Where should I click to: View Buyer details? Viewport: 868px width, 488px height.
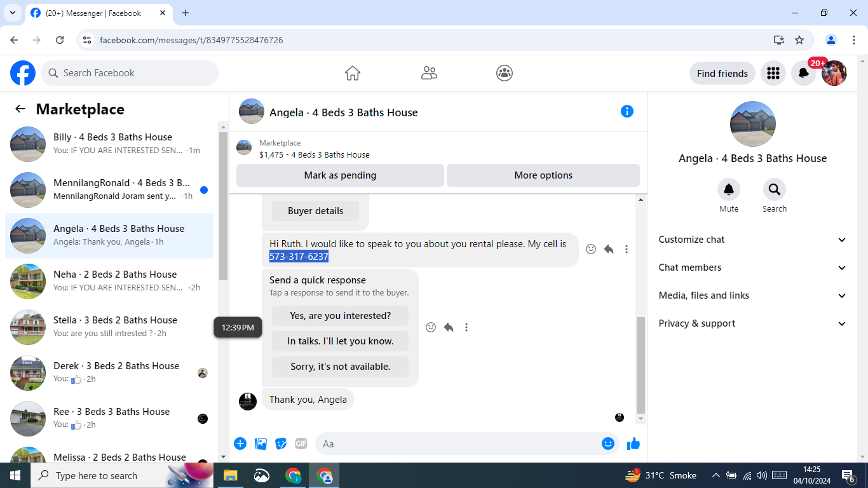pyautogui.click(x=315, y=211)
